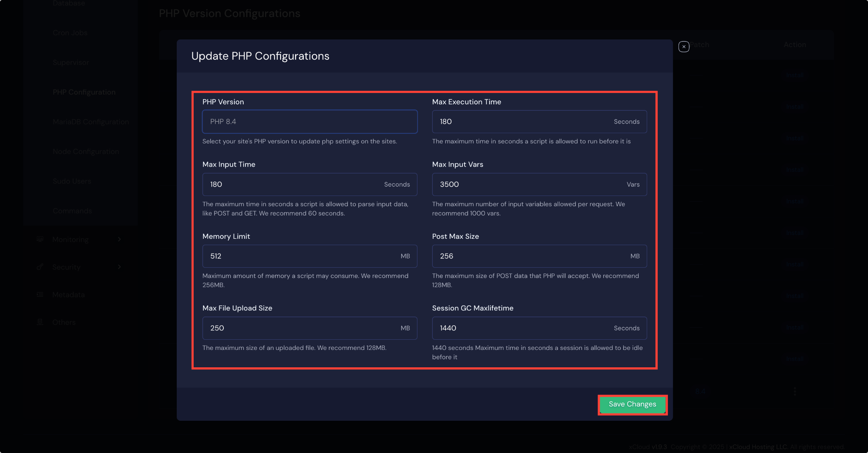This screenshot has width=868, height=453.
Task: Click the Max Execution Time input
Action: tap(539, 122)
